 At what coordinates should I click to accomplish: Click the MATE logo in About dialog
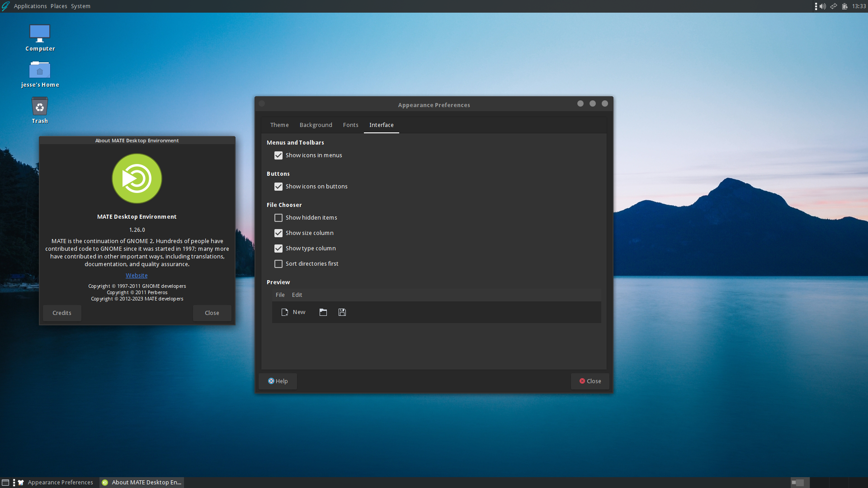pos(137,178)
